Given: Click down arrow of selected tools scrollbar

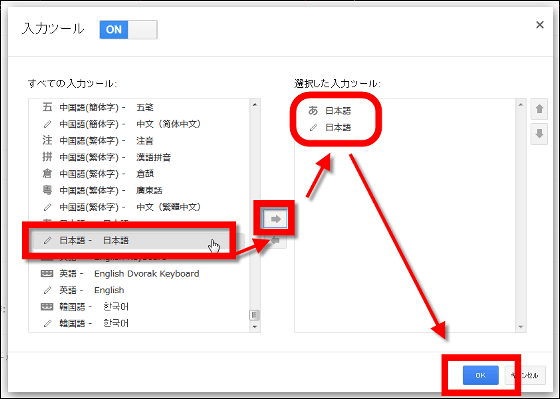Looking at the screenshot, I should pos(521,326).
